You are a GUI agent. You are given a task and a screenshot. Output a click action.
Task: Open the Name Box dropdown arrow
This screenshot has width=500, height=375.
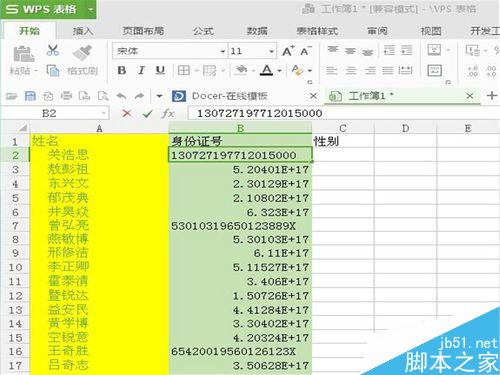[104, 114]
